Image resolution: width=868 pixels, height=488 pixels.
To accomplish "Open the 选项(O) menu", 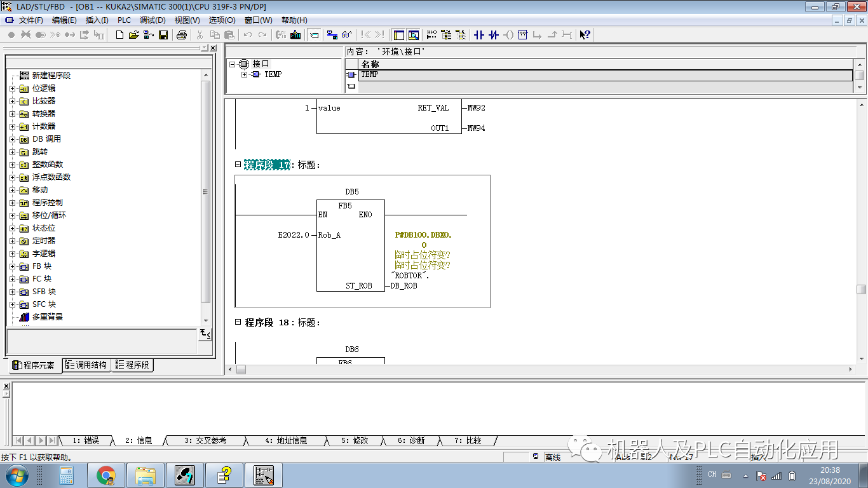I will (x=222, y=20).
